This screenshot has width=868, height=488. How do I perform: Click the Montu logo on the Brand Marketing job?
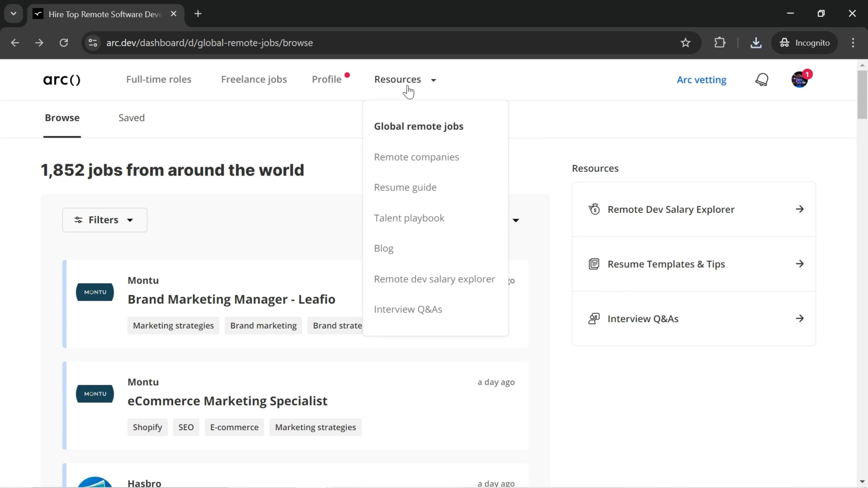point(95,292)
